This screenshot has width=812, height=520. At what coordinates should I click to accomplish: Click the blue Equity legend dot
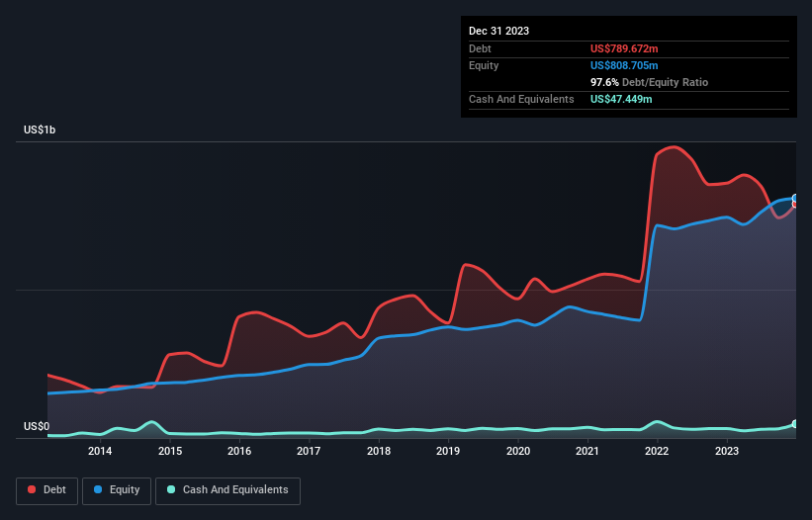98,489
